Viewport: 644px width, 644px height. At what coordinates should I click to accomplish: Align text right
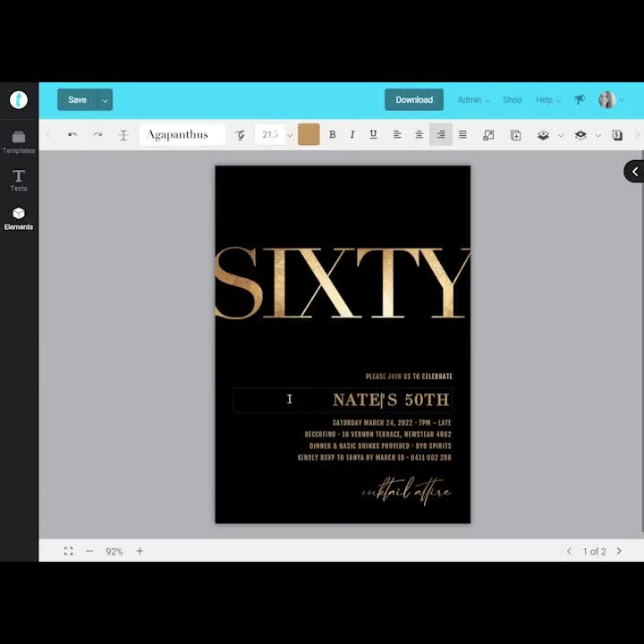(441, 134)
